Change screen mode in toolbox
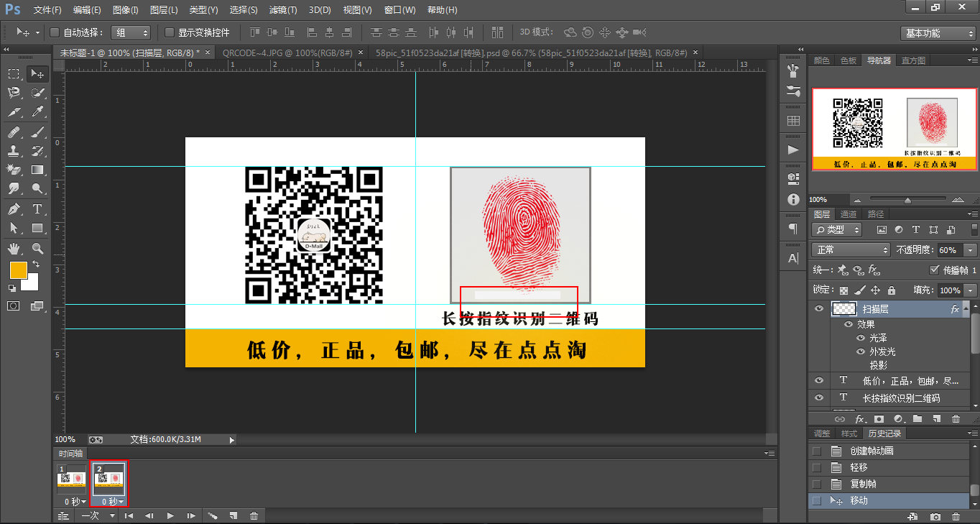 tap(37, 306)
